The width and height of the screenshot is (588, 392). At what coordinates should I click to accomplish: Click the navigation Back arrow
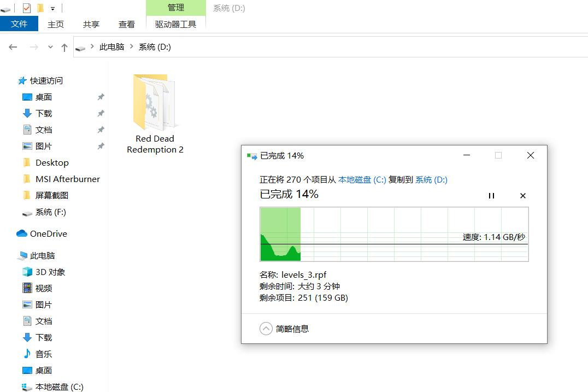click(x=13, y=47)
